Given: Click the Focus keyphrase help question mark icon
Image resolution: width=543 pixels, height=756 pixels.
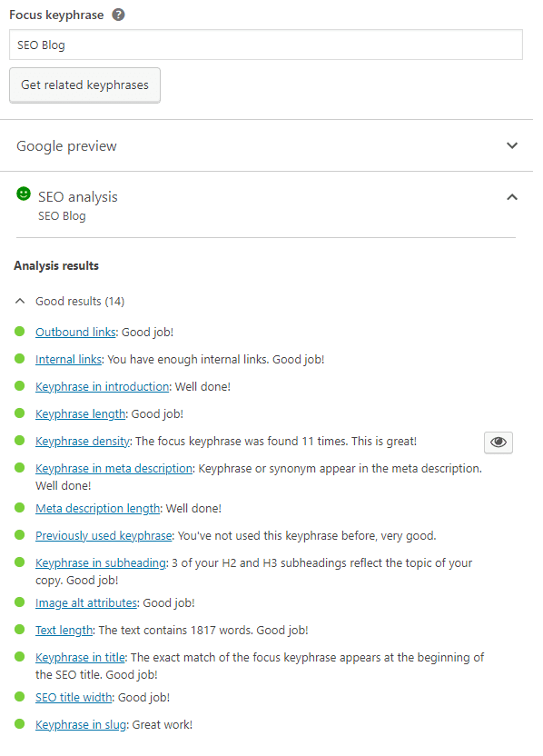Looking at the screenshot, I should 119,15.
